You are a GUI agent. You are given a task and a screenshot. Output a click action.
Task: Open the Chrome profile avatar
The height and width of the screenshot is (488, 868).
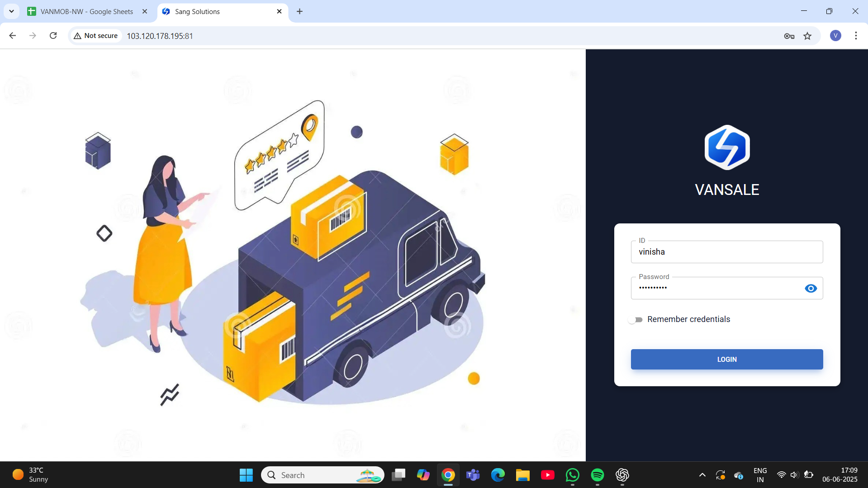click(835, 36)
